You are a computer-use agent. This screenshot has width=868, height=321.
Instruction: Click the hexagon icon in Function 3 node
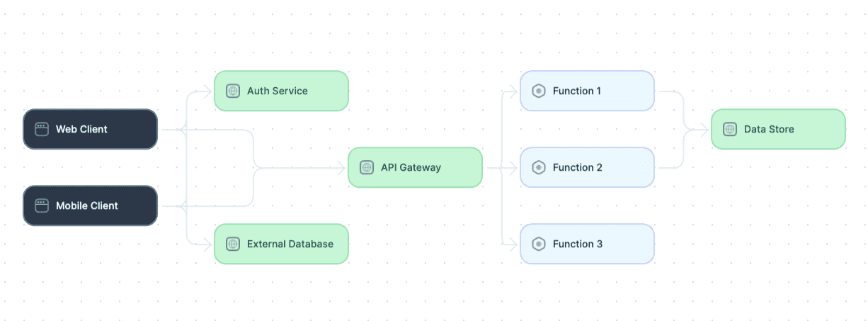pyautogui.click(x=539, y=244)
